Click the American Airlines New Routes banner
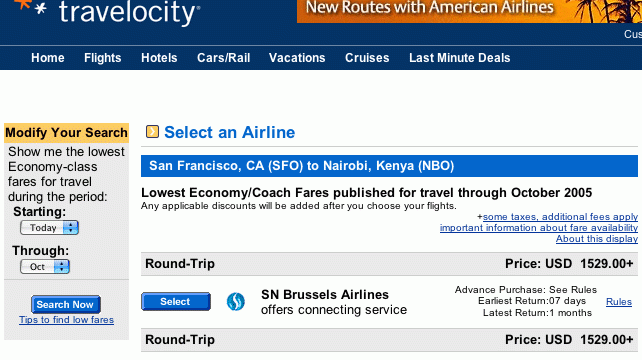 tap(469, 11)
